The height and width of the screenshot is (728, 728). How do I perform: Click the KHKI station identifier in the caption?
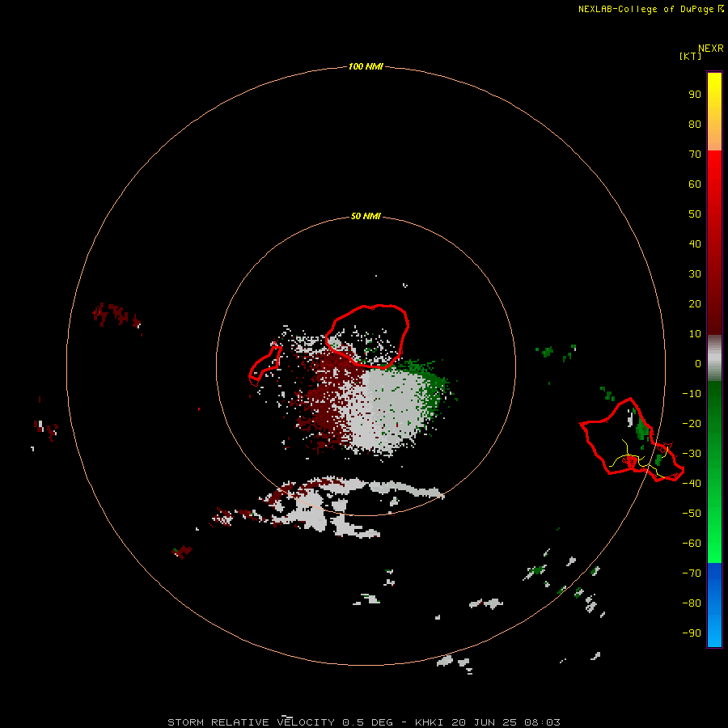431,722
